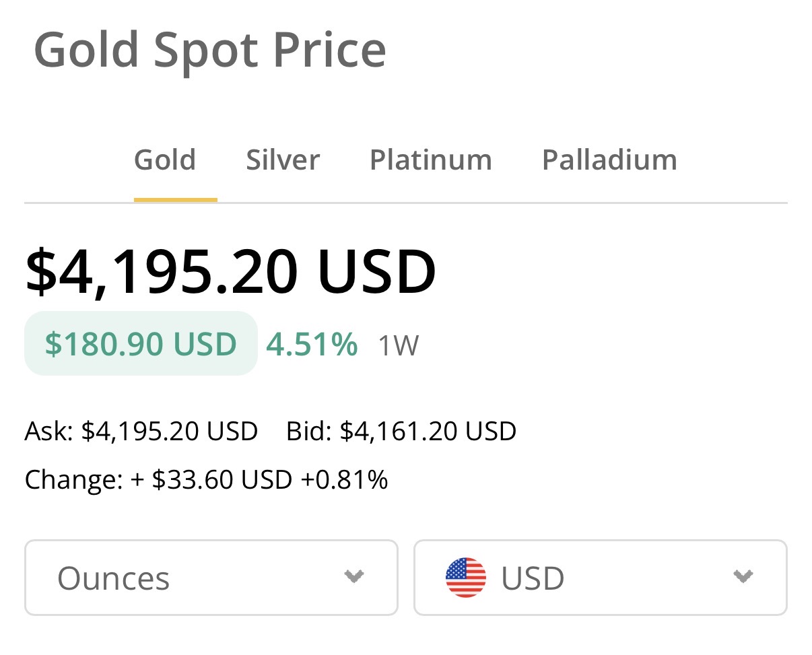
Task: Select the Gold tab
Action: pyautogui.click(x=165, y=160)
